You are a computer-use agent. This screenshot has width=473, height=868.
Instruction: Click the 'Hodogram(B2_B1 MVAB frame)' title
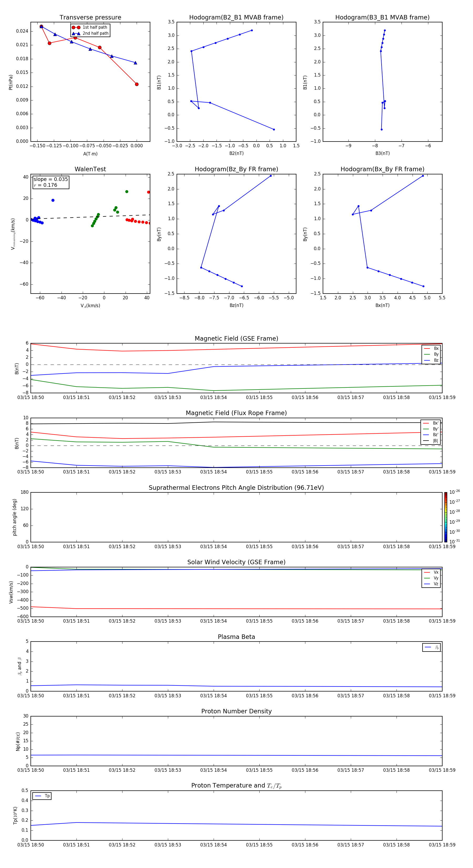coord(236,17)
